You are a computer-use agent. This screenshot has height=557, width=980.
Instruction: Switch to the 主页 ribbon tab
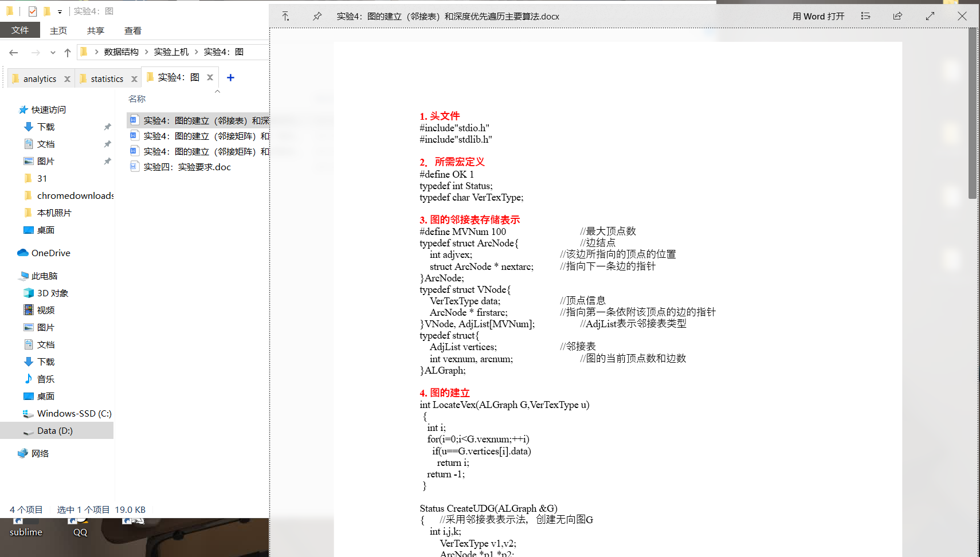click(x=58, y=30)
